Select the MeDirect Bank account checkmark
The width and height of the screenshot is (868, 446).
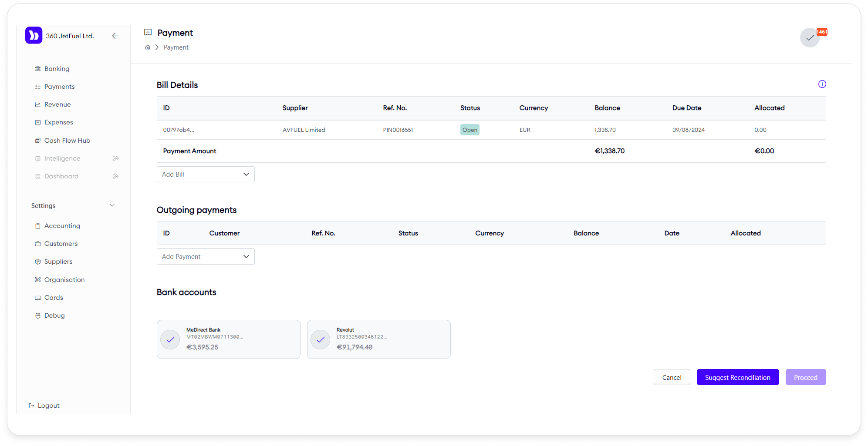[x=170, y=339]
